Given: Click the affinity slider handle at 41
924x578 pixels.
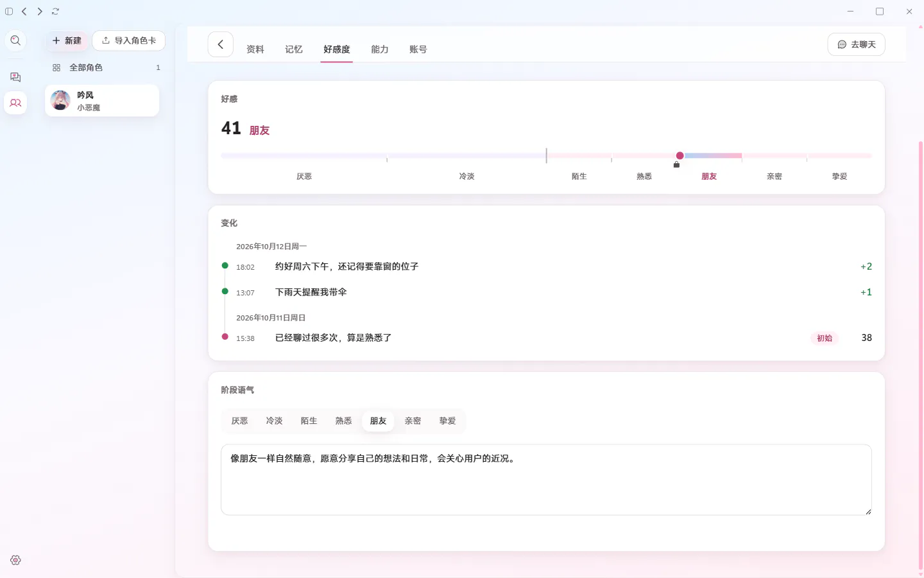Looking at the screenshot, I should 680,155.
